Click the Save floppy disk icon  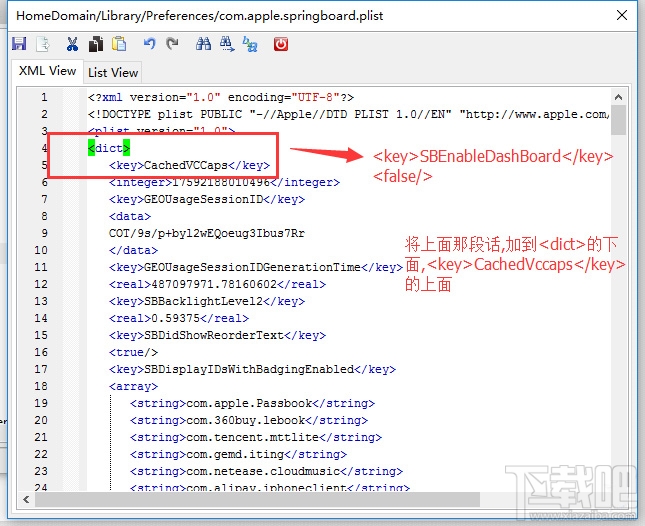click(19, 44)
